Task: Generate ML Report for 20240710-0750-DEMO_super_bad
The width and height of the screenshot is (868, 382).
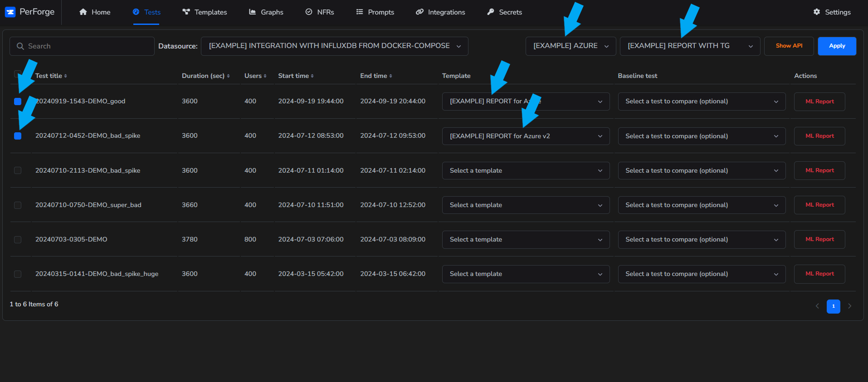Action: 819,205
